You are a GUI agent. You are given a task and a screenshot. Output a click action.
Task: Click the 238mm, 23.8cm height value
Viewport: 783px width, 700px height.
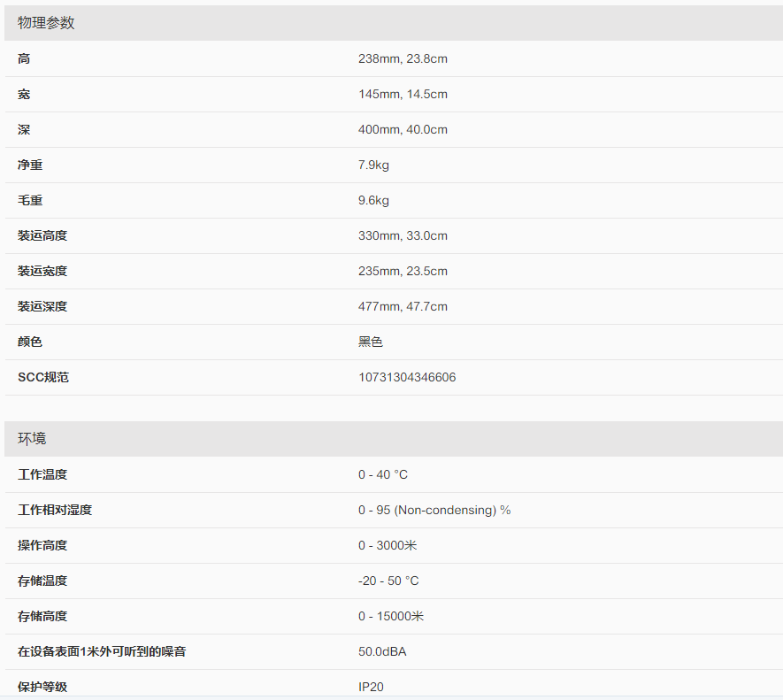403,58
